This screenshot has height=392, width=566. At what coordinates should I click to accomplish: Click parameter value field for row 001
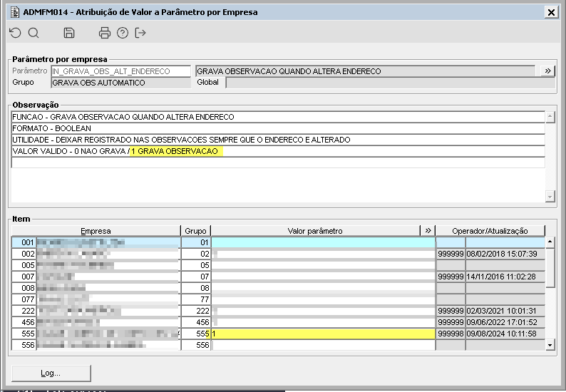click(x=323, y=242)
